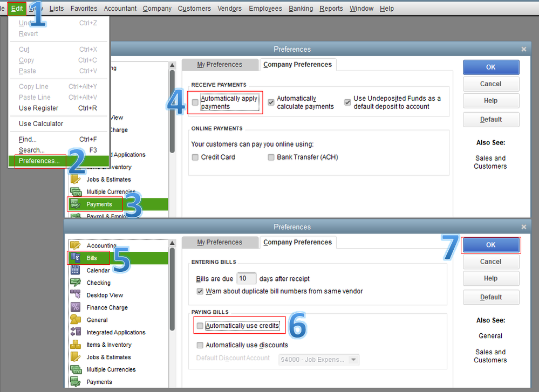The height and width of the screenshot is (392, 539).
Task: Click the Jobs & Estimates icon in lower list
Action: coord(76,356)
